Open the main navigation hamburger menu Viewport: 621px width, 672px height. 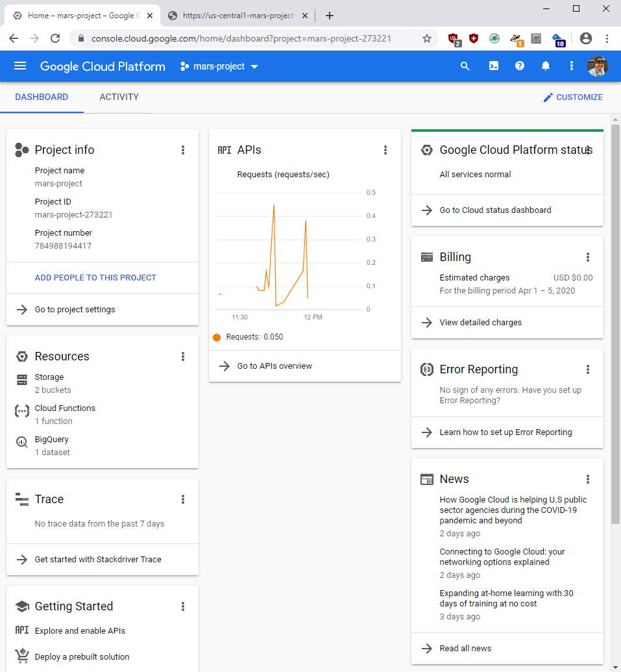coord(20,66)
